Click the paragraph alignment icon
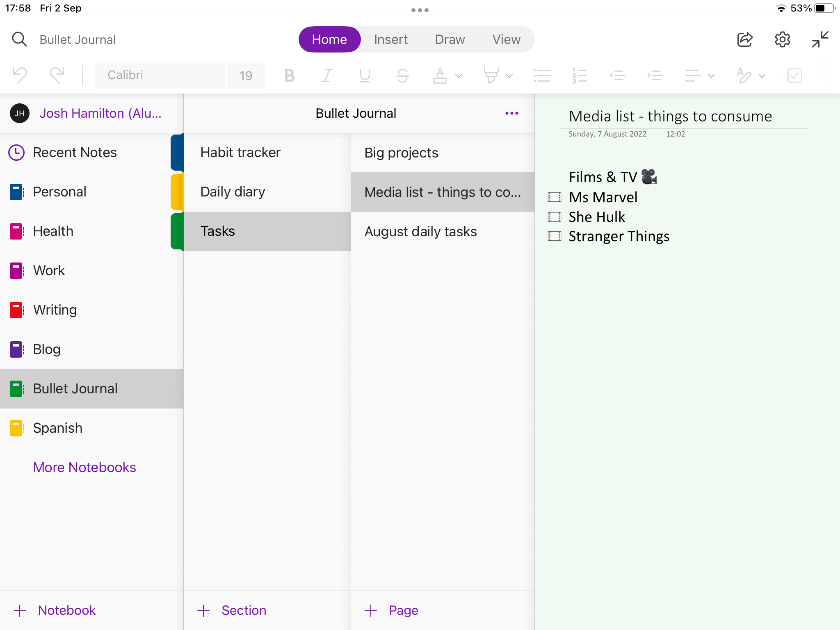This screenshot has height=630, width=840. 693,75
